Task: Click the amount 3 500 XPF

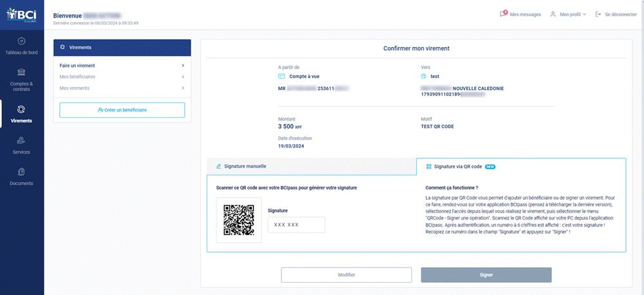Action: coord(290,126)
